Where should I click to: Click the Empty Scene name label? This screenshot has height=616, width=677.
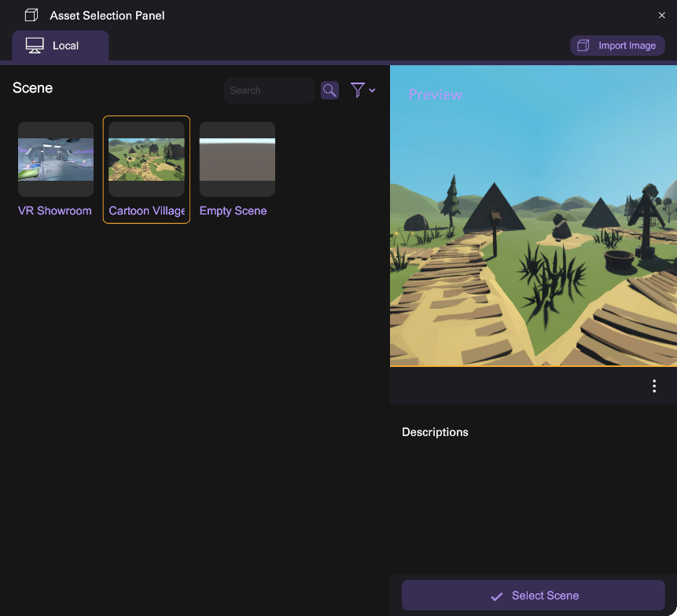[233, 211]
